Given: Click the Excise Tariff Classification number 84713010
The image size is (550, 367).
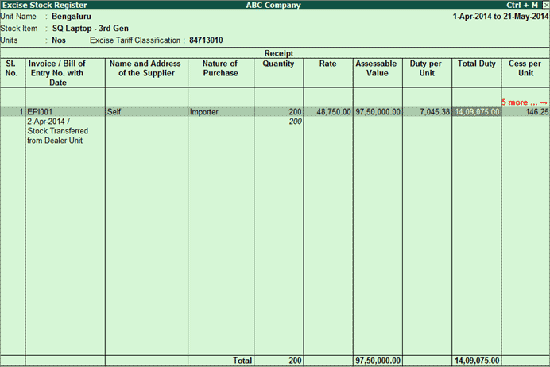Looking at the screenshot, I should (206, 40).
